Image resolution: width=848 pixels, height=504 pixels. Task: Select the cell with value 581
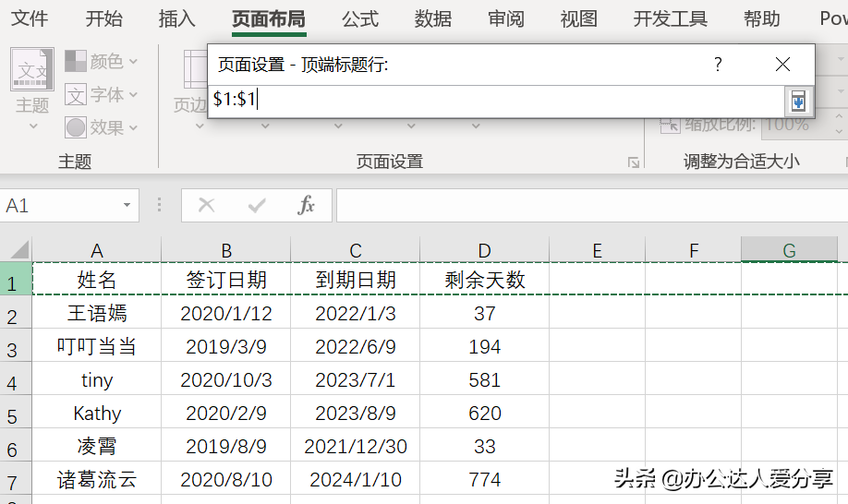[x=485, y=379]
